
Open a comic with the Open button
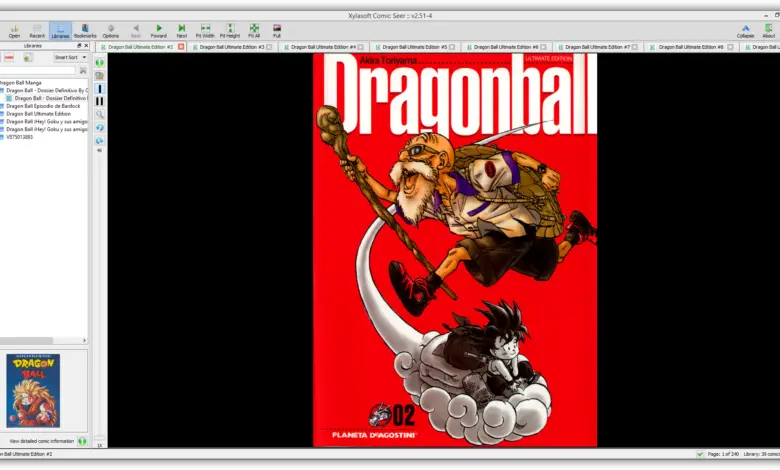tap(14, 31)
